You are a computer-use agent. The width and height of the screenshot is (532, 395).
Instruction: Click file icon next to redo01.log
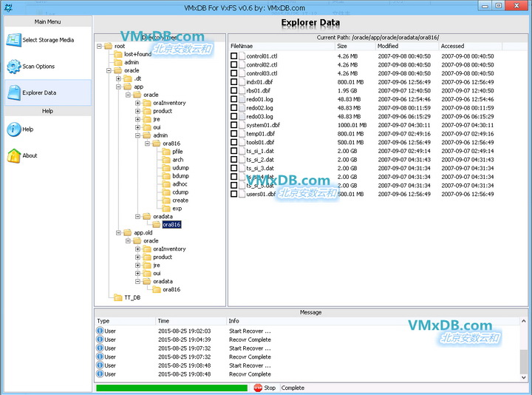coord(242,99)
